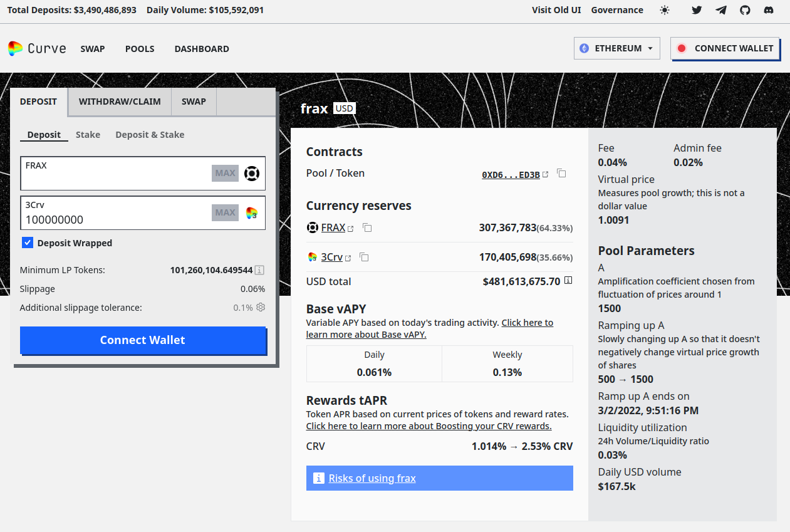Click the Daily USD volume $167.5k value
790x532 pixels.
pos(617,486)
